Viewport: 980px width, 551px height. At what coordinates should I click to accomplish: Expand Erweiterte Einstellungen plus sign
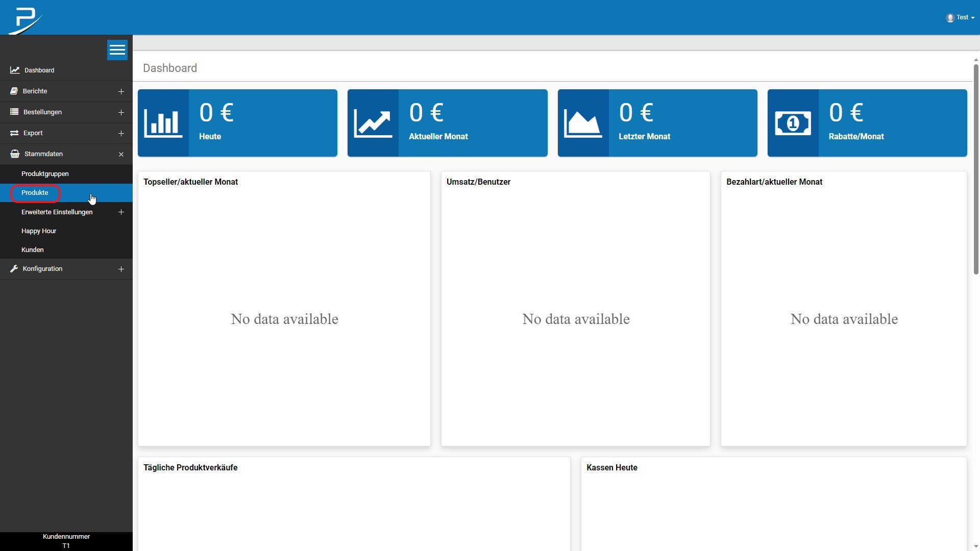coord(121,212)
